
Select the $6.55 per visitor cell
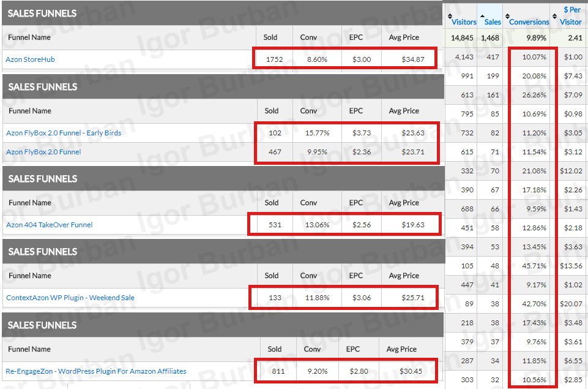573,361
